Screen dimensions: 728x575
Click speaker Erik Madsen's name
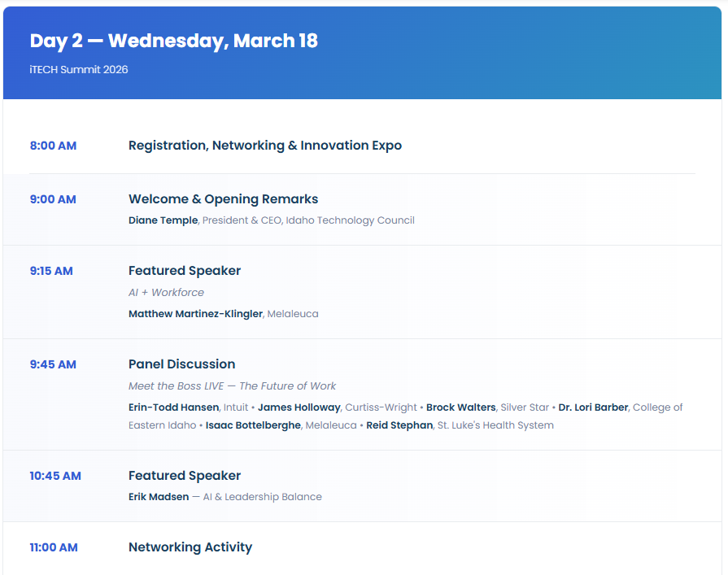pyautogui.click(x=159, y=497)
